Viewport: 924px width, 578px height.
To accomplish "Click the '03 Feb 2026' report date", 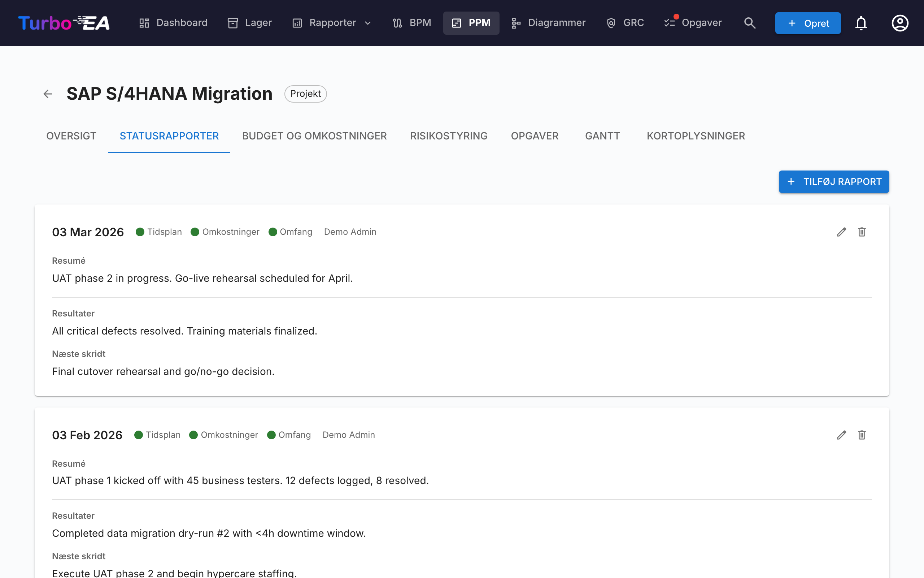I will click(x=87, y=435).
